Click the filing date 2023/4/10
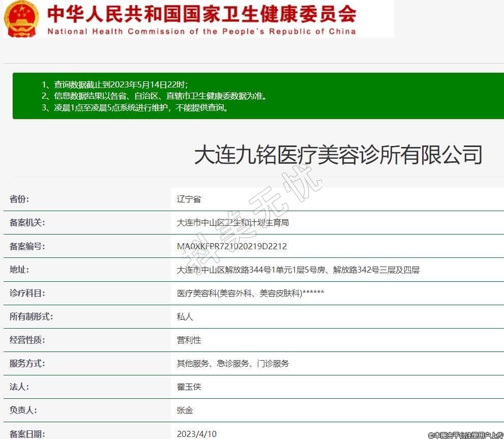 coord(196,433)
